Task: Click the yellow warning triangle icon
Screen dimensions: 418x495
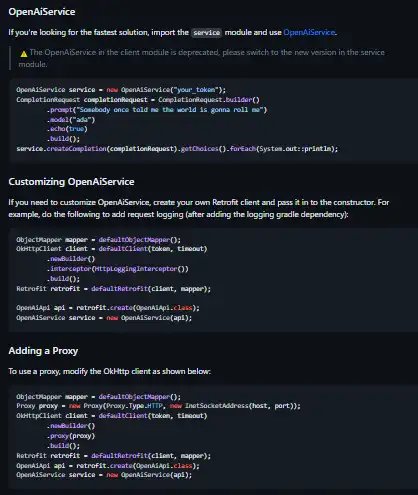Action: (24, 53)
